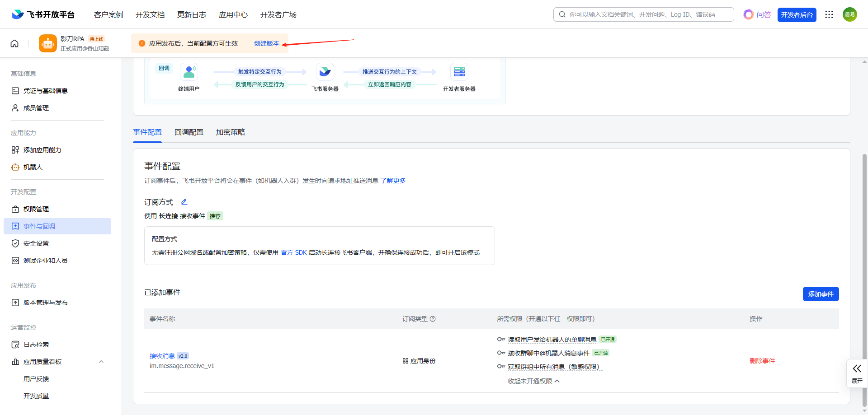Click the 添加事件 button

[x=821, y=294]
